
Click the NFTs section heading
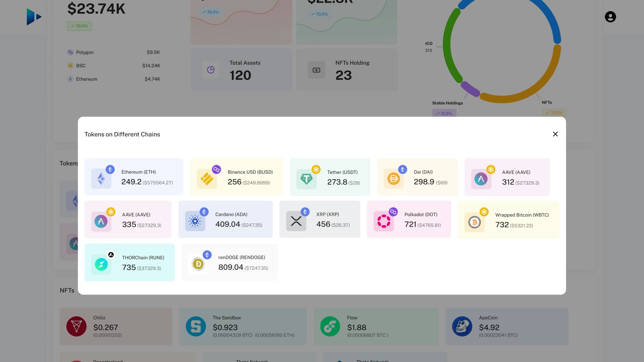point(67,291)
